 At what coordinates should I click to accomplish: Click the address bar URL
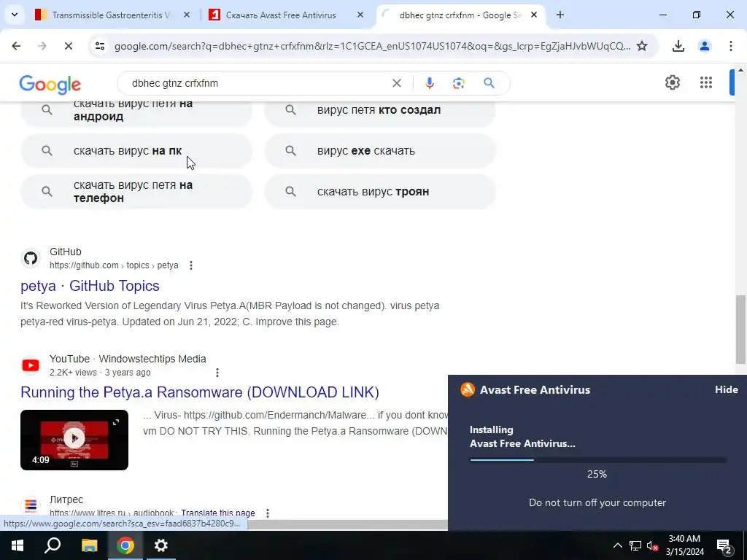372,46
